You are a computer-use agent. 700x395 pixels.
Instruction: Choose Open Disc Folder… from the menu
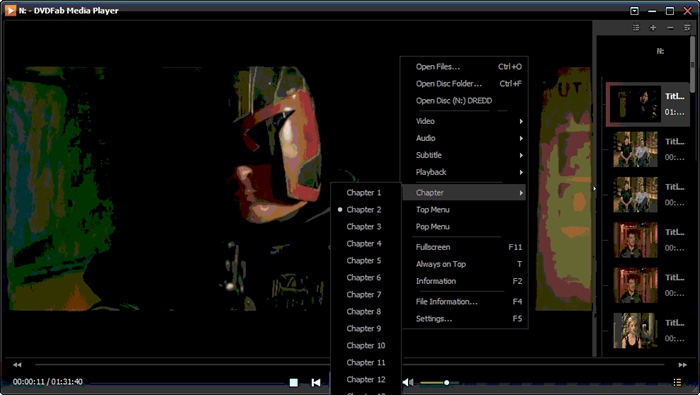[x=464, y=84]
